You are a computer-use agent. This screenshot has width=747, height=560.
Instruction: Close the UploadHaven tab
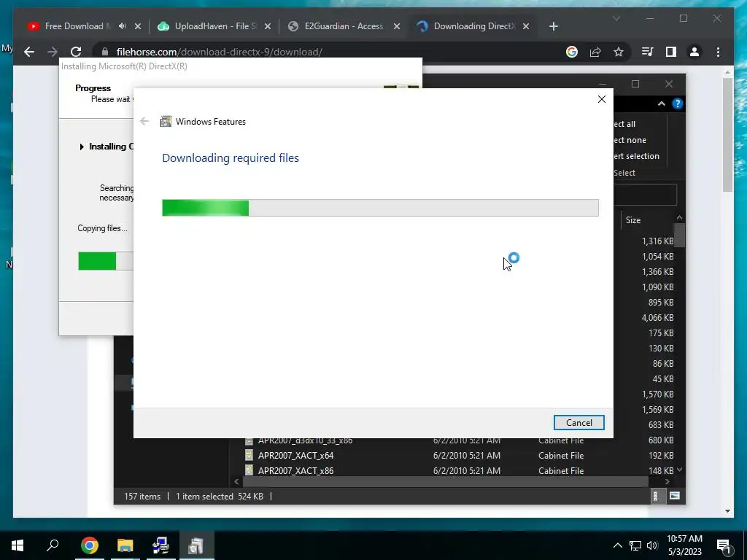pyautogui.click(x=268, y=26)
